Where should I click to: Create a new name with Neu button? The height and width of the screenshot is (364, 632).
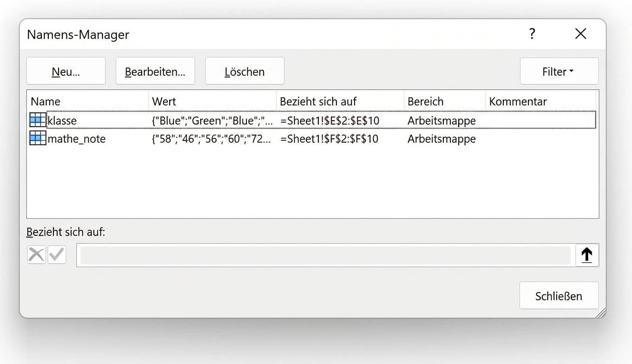(66, 71)
